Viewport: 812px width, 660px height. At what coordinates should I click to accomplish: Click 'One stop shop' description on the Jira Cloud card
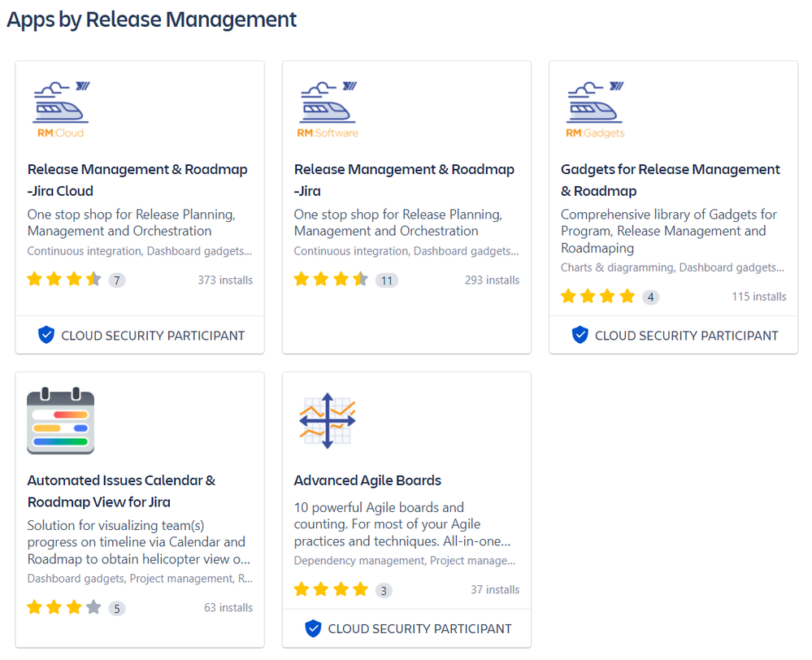click(132, 223)
